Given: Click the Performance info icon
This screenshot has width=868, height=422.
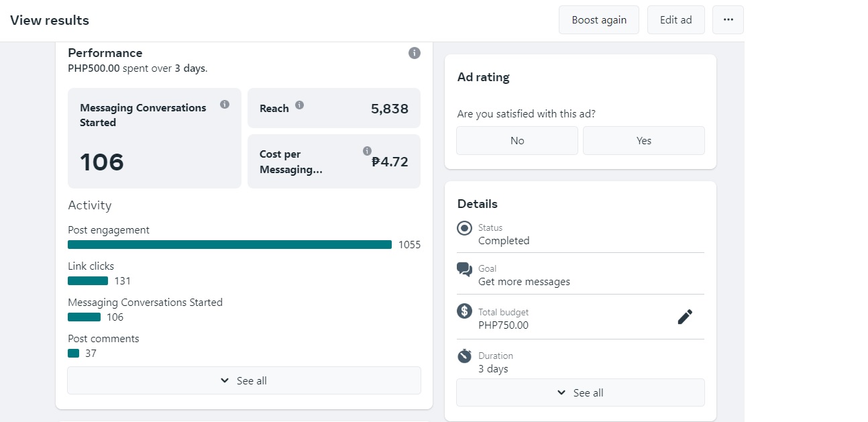Looking at the screenshot, I should click(415, 53).
